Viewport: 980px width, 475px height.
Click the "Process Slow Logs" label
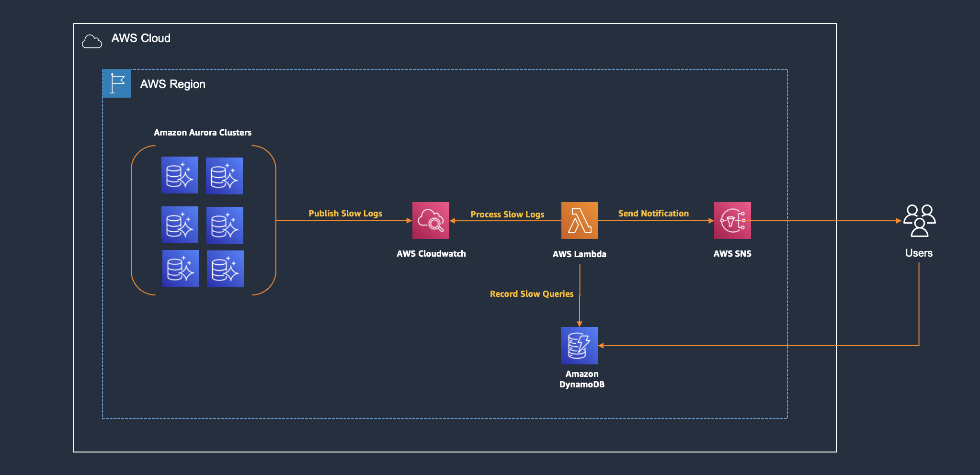pyautogui.click(x=507, y=215)
